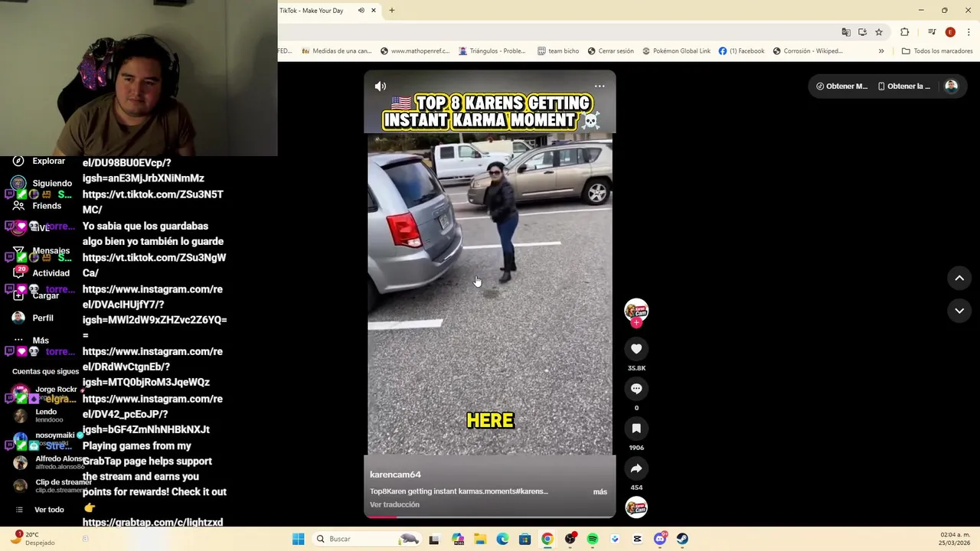Open the Chrome three-dot menu

point(969,32)
